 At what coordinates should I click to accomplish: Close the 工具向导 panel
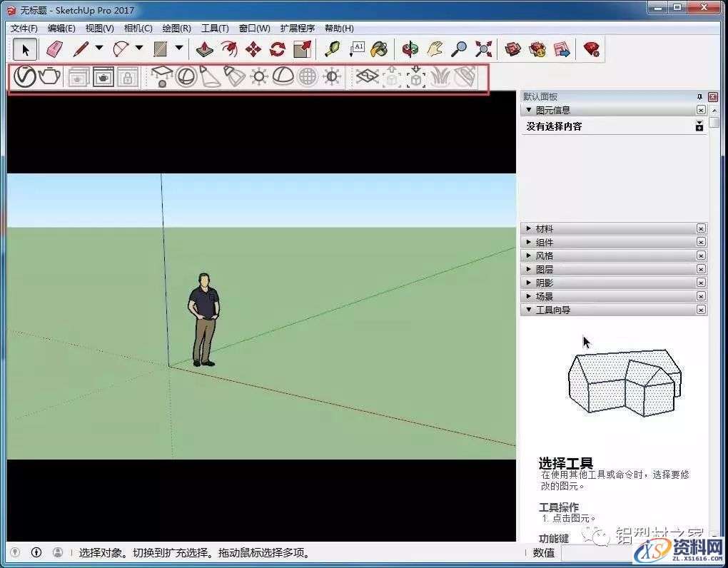[x=700, y=309]
